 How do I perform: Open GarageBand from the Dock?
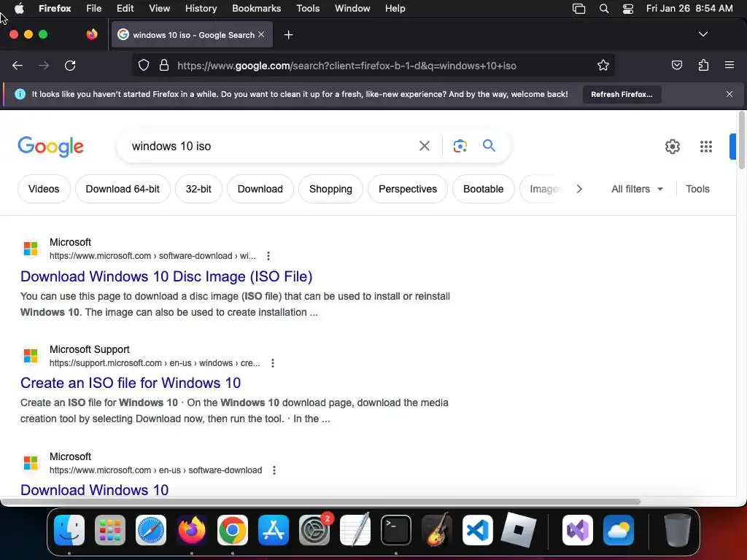(x=437, y=530)
